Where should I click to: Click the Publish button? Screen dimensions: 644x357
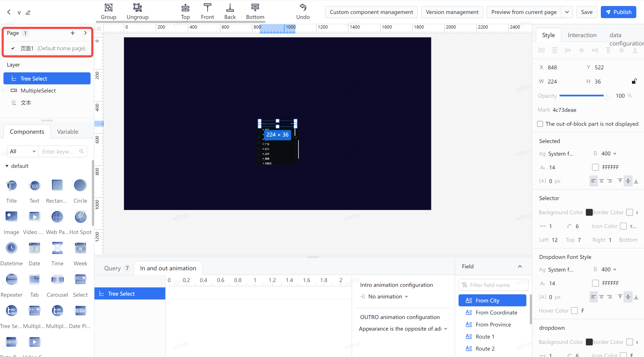tap(618, 12)
